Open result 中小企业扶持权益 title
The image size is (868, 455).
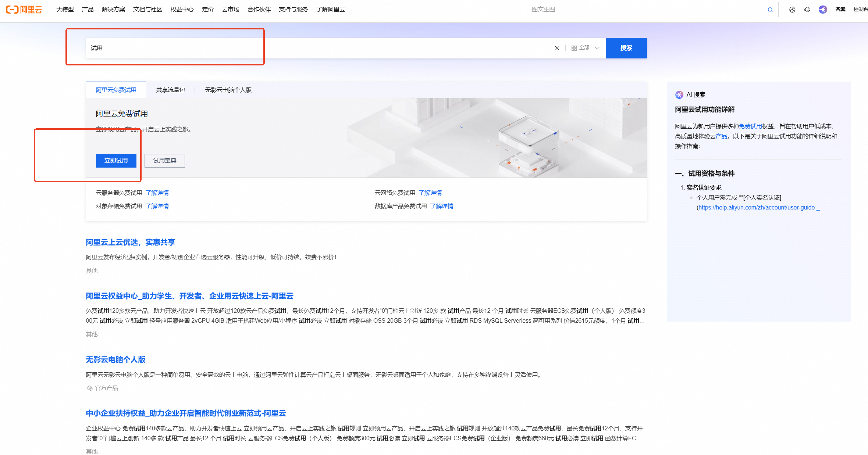click(186, 413)
